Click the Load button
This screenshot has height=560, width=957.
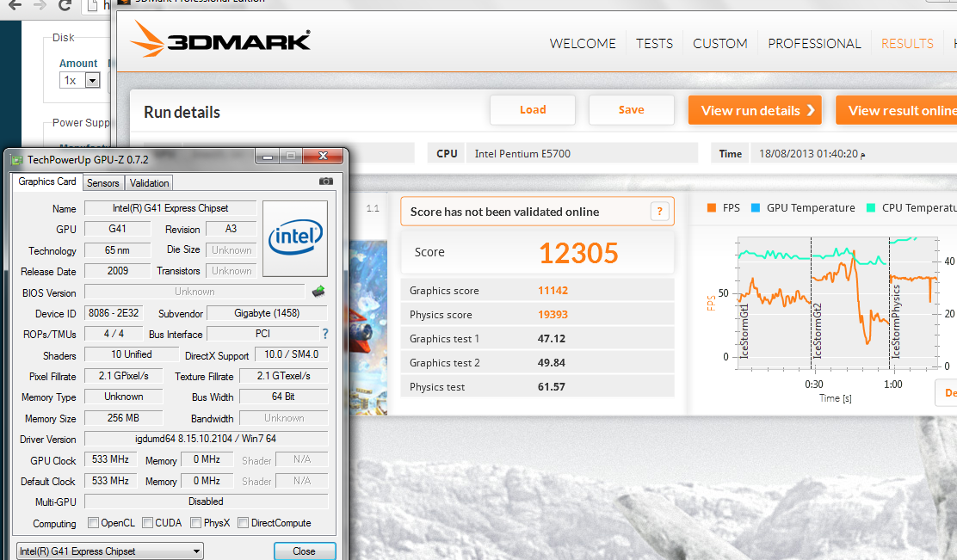coord(532,110)
